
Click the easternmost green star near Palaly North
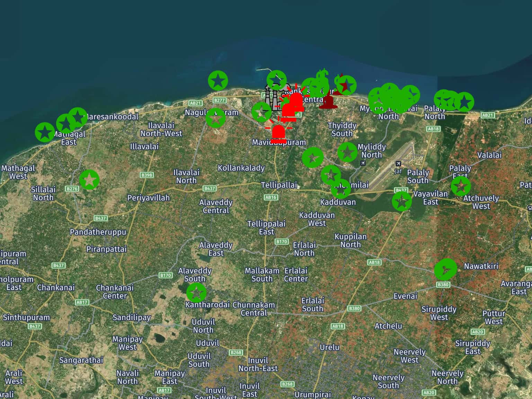pos(464,102)
